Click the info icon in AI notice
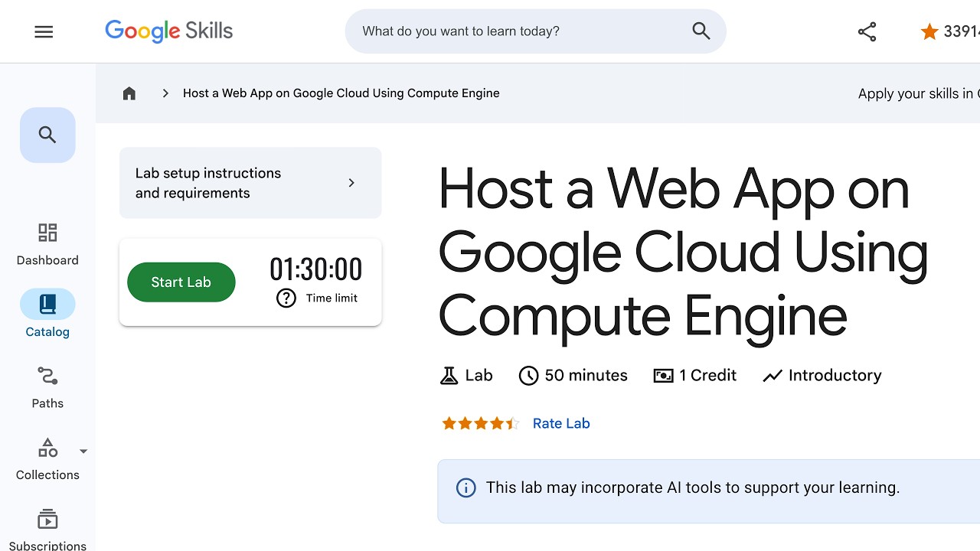 [465, 488]
